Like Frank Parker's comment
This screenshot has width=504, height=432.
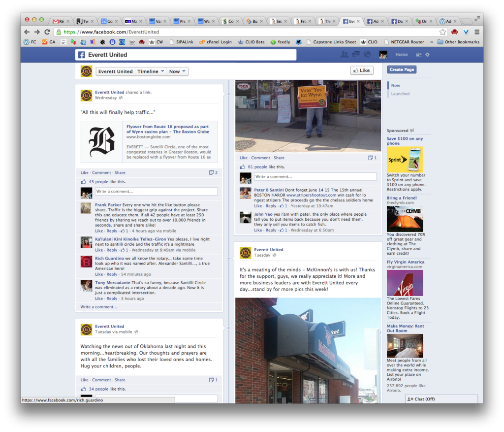click(x=99, y=231)
